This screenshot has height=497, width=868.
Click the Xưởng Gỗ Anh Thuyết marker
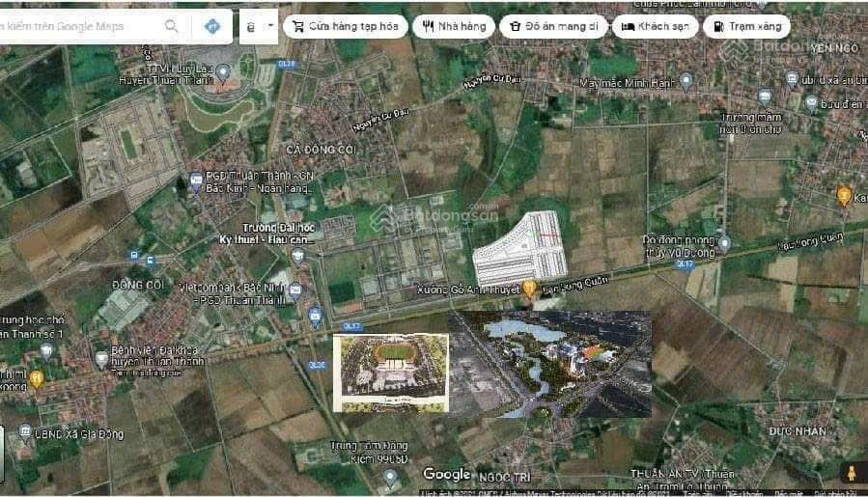pyautogui.click(x=529, y=288)
